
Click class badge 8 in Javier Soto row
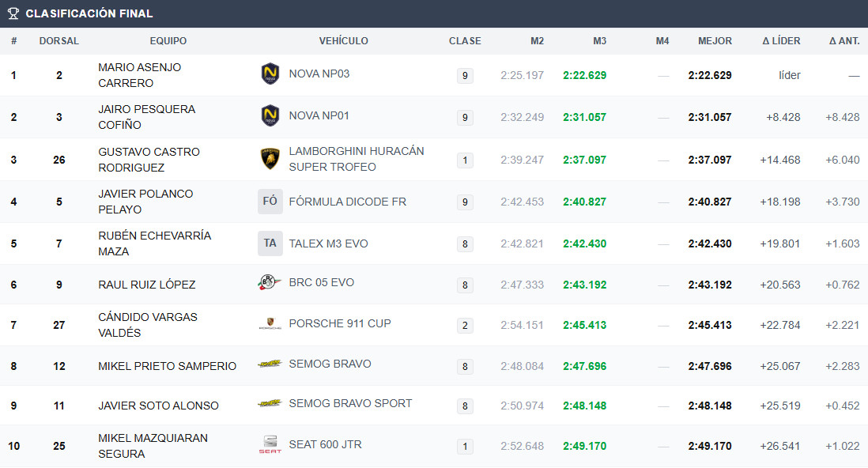[465, 406]
